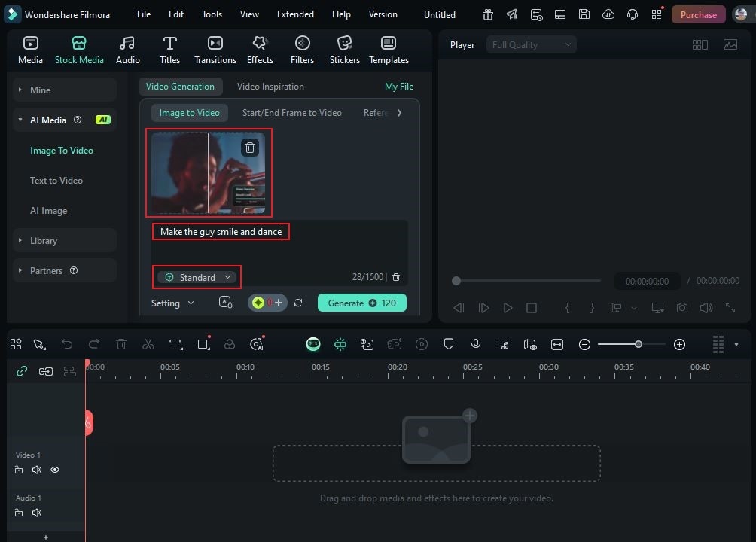Open the Tools menu
Viewport: 756px width, 542px height.
tap(212, 14)
